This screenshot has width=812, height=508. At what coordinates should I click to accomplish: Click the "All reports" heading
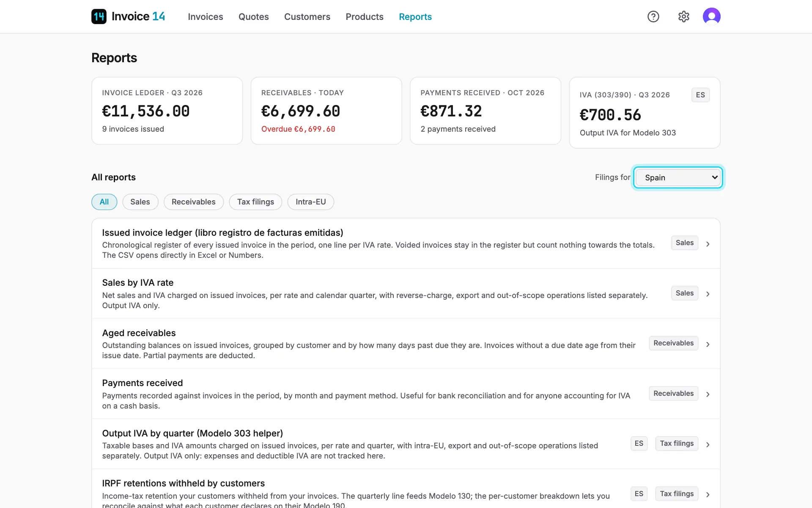pos(113,177)
